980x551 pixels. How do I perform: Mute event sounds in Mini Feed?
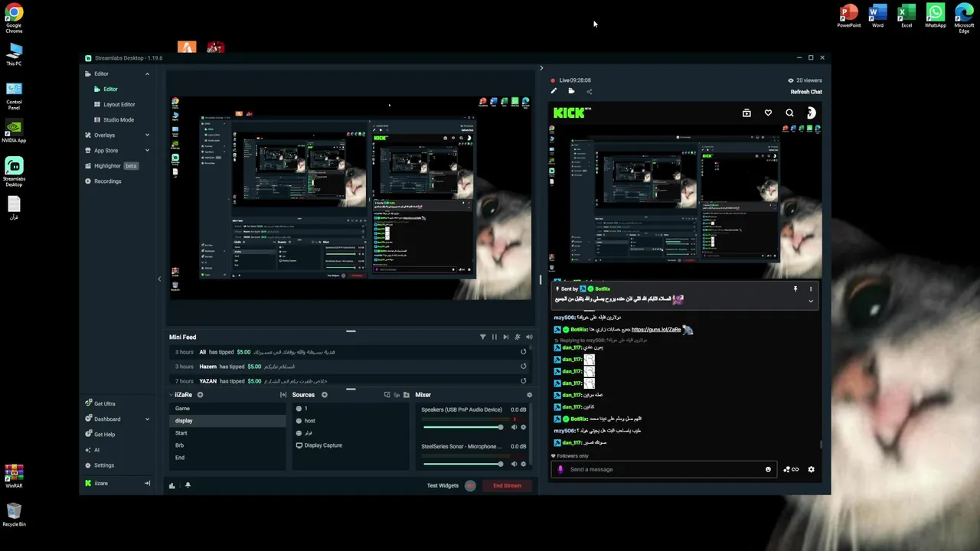point(518,337)
